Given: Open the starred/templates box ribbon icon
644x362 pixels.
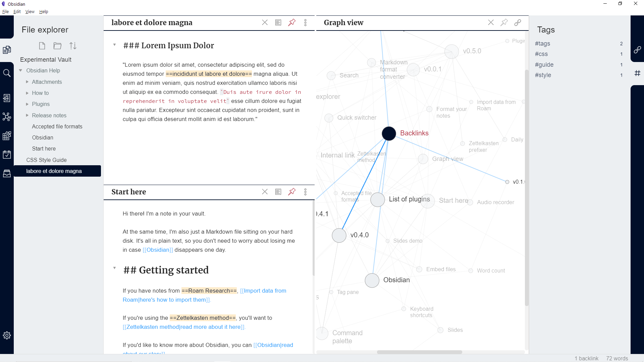Looking at the screenshot, I should (x=7, y=173).
